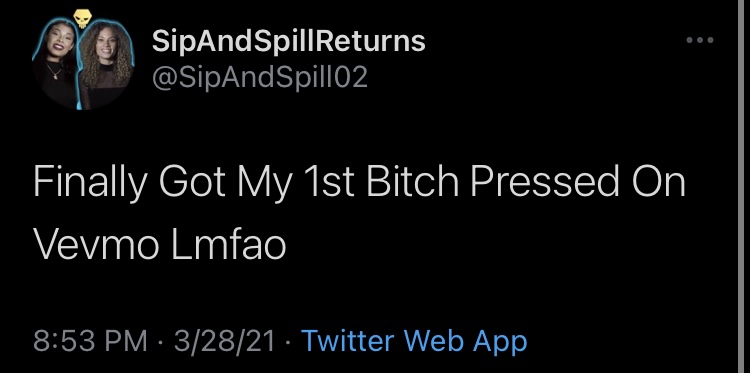Click the @SipAndSpill02 handle
Screen dimensions: 750x373
click(x=260, y=77)
